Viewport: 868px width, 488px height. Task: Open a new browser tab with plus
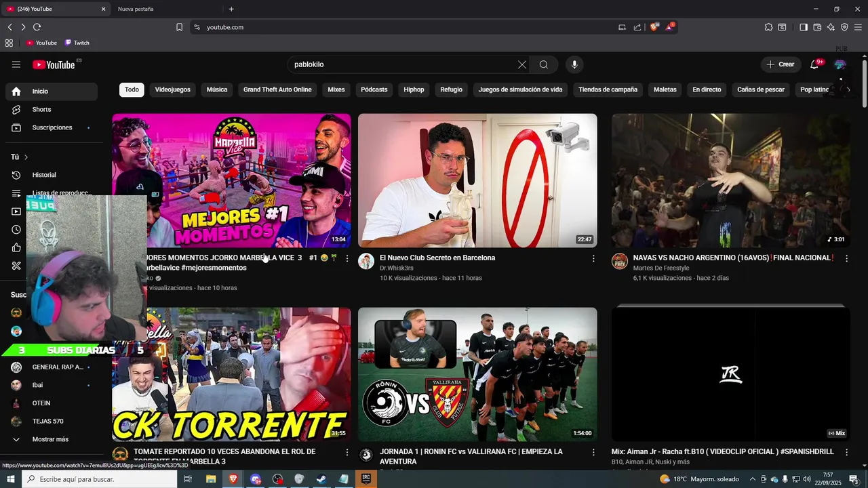pyautogui.click(x=231, y=9)
